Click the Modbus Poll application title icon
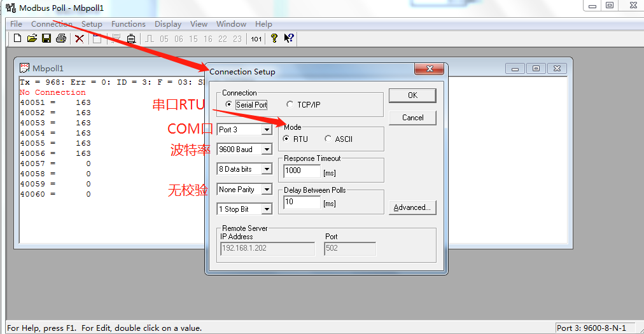 (x=11, y=8)
